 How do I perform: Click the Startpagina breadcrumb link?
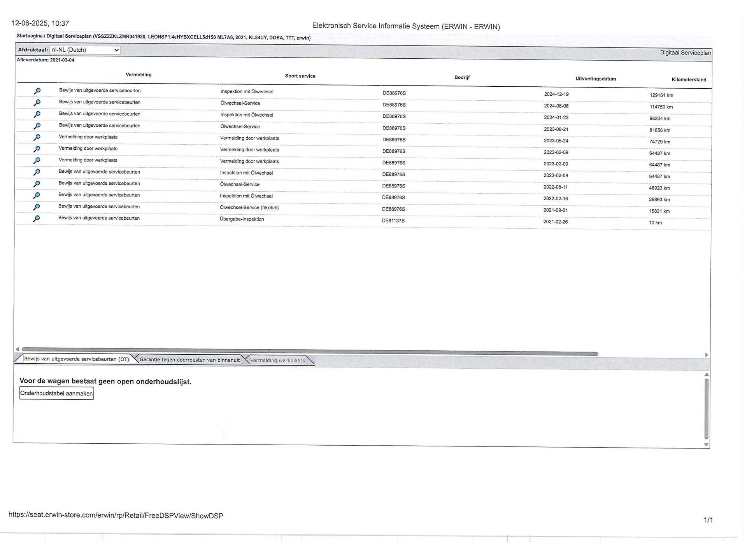tap(30, 36)
